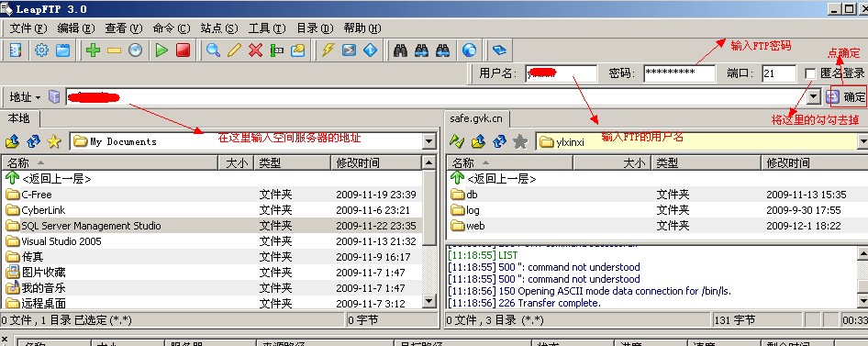Open the 站点(S) menu
Viewport: 868px width, 346px height.
218,28
